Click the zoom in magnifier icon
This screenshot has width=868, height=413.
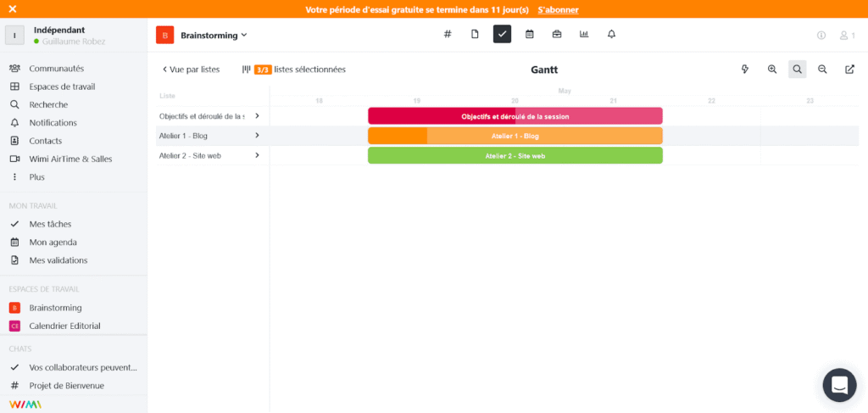(772, 70)
